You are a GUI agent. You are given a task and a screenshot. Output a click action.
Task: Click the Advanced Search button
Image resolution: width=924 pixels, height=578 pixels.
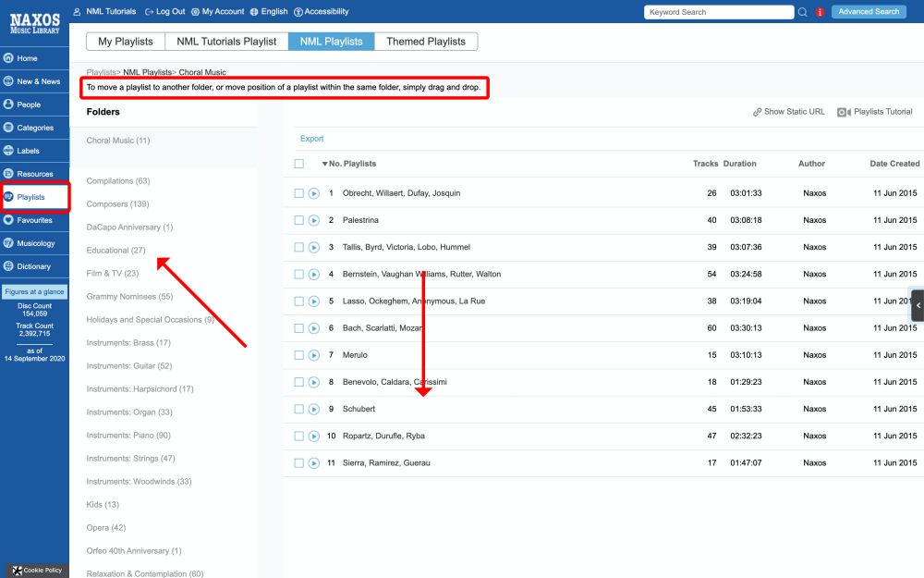869,12
